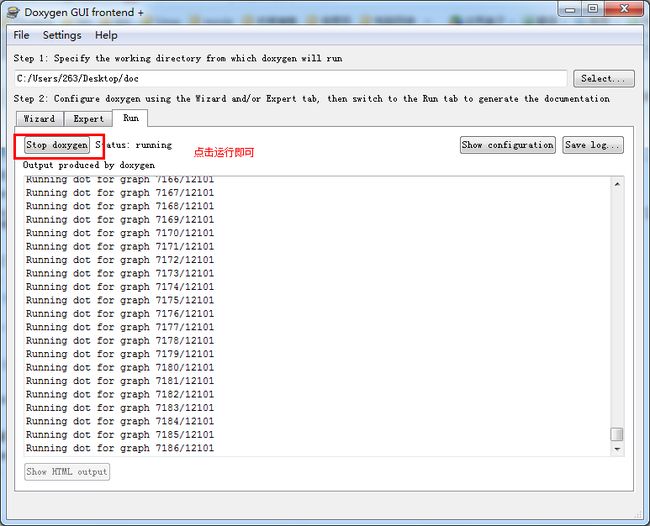Click log line 'graph 7171/12101'
The width and height of the screenshot is (650, 526).
pos(120,247)
